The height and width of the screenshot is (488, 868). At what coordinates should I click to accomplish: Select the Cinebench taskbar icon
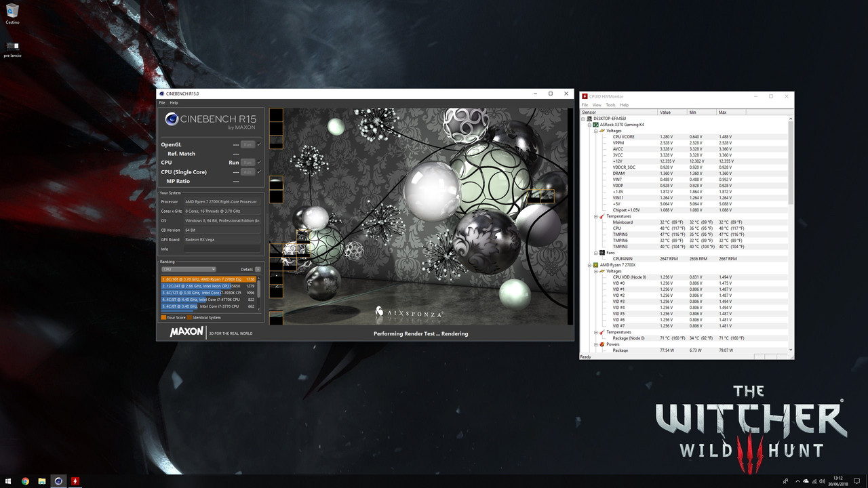coord(58,481)
